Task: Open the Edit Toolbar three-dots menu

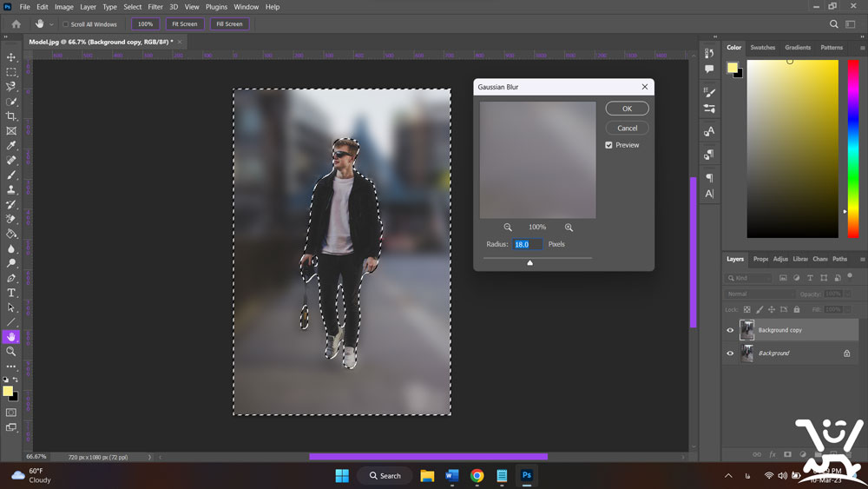Action: pyautogui.click(x=11, y=366)
